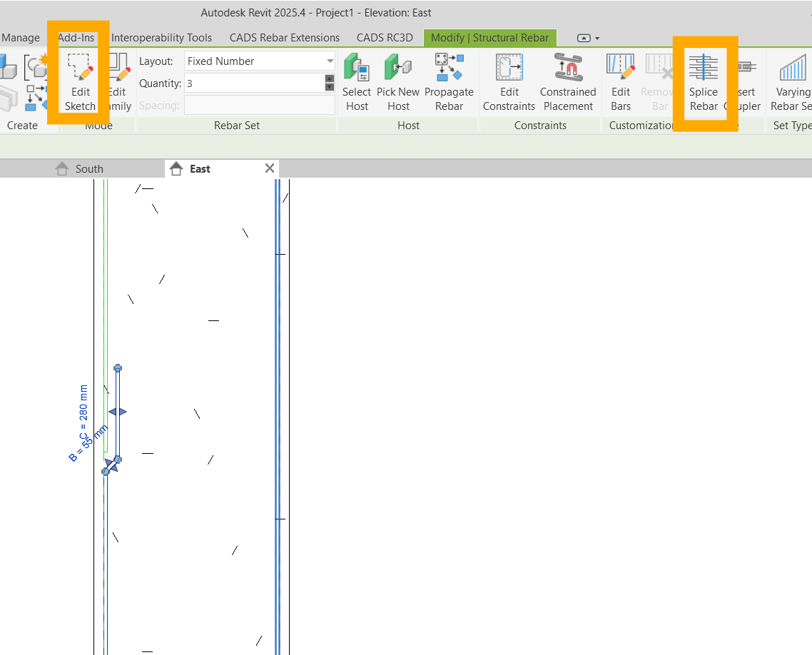Choose Pick New Host for the rebar

point(398,81)
